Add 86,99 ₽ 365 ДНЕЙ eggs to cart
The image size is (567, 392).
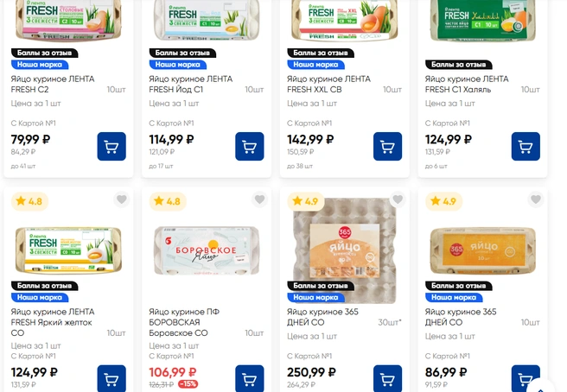pos(526,378)
